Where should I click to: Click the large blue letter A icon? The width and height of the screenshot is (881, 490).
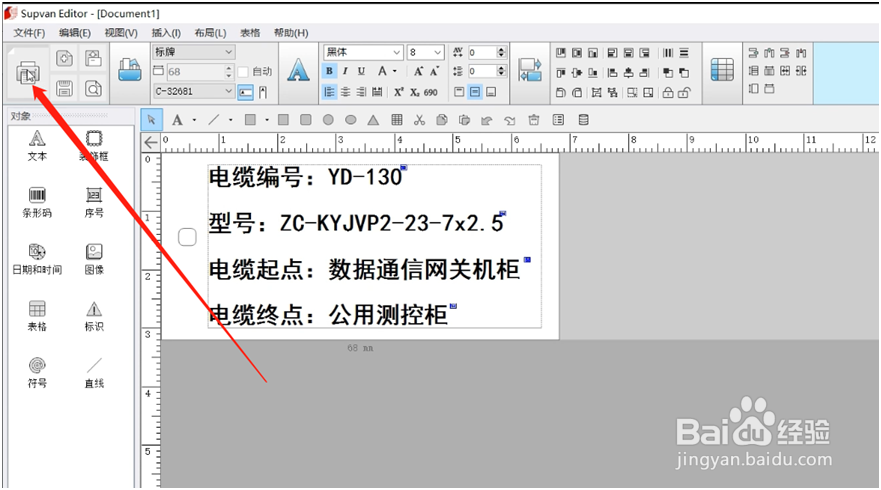tap(298, 71)
